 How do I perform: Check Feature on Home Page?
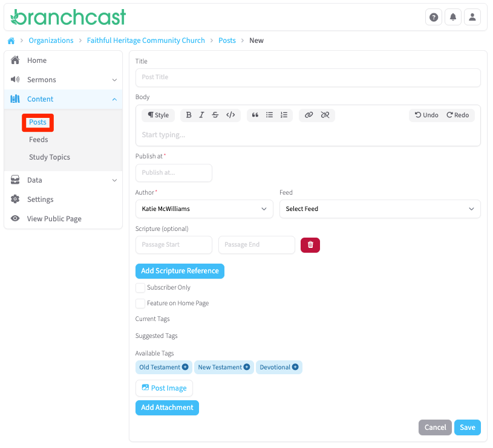[140, 304]
